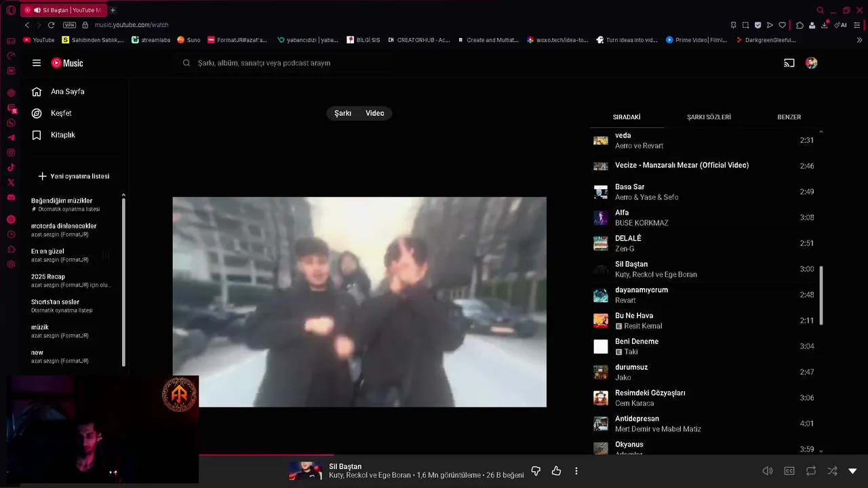This screenshot has width=868, height=488.
Task: Switch player to Video mode
Action: [x=375, y=113]
